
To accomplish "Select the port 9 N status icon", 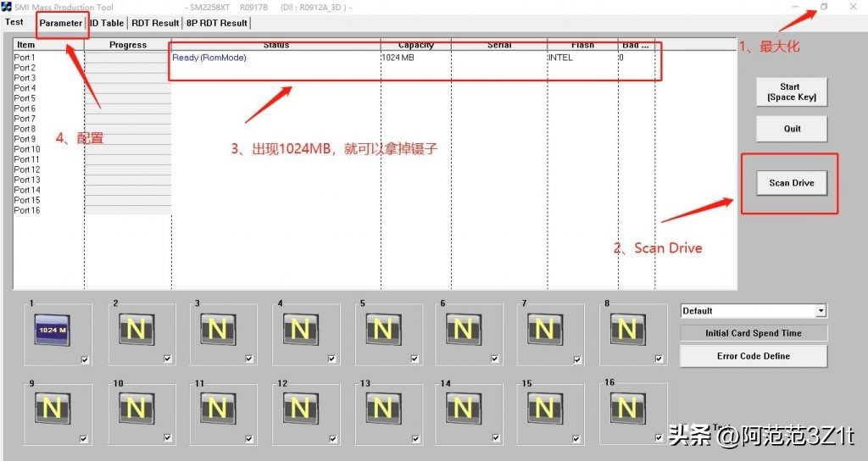I will click(52, 408).
